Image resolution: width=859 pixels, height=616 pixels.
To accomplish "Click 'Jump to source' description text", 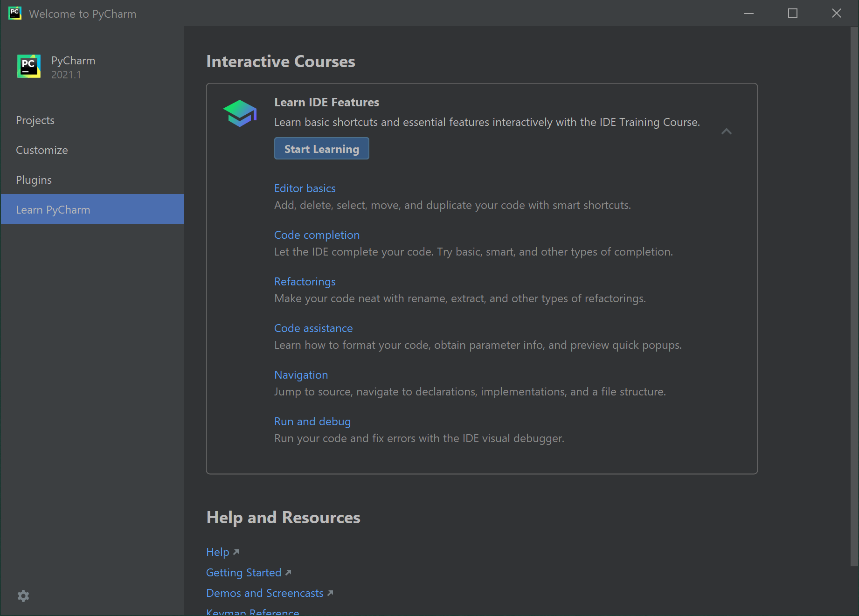I will click(470, 392).
